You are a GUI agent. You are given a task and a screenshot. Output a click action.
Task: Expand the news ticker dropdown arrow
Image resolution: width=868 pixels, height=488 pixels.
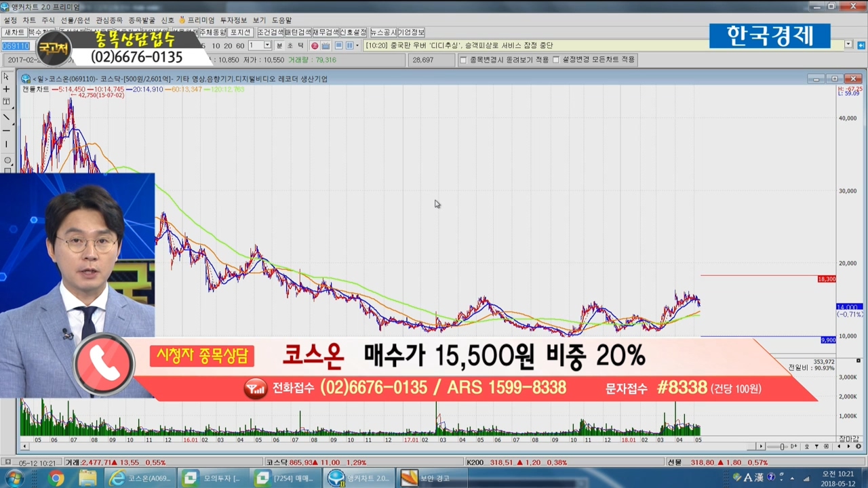[848, 45]
